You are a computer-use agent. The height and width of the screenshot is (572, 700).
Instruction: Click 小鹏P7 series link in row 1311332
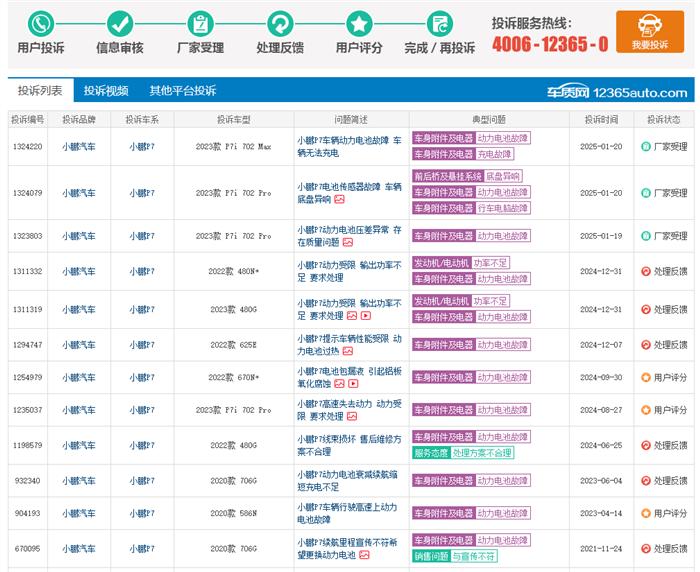tap(142, 271)
